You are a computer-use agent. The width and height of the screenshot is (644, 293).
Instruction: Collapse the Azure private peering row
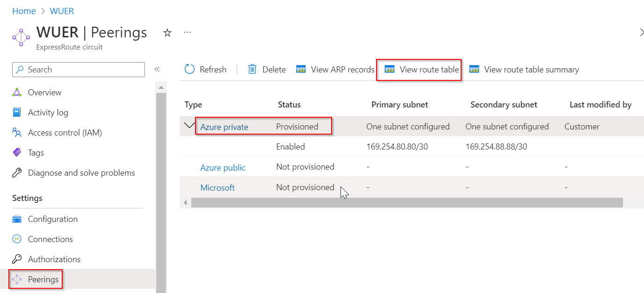coord(189,126)
